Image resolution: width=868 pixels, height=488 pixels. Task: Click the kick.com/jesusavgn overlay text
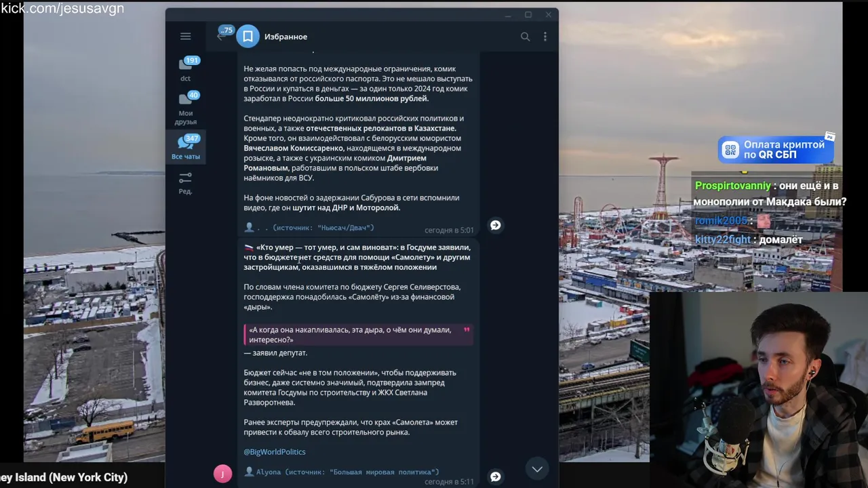tap(62, 9)
